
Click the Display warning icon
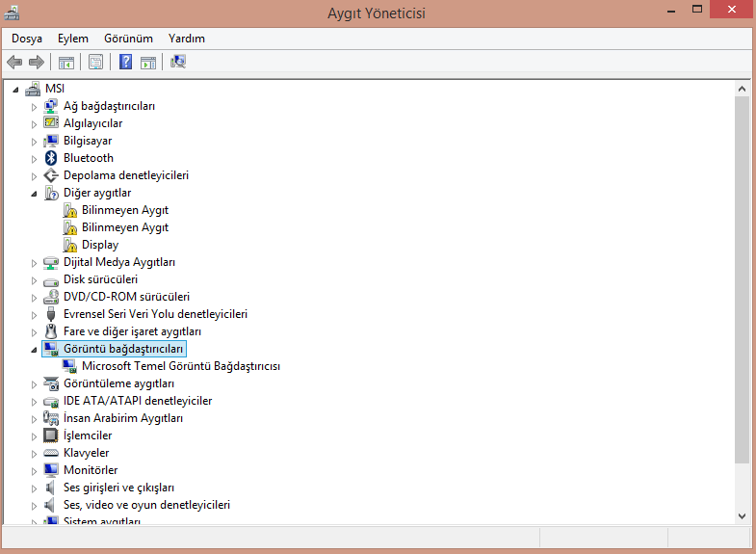coord(70,245)
